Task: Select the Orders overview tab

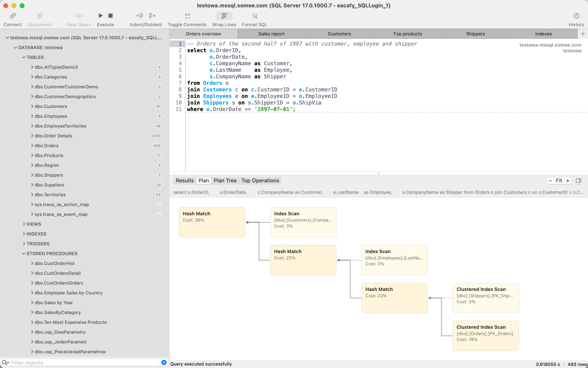Action: coord(203,34)
